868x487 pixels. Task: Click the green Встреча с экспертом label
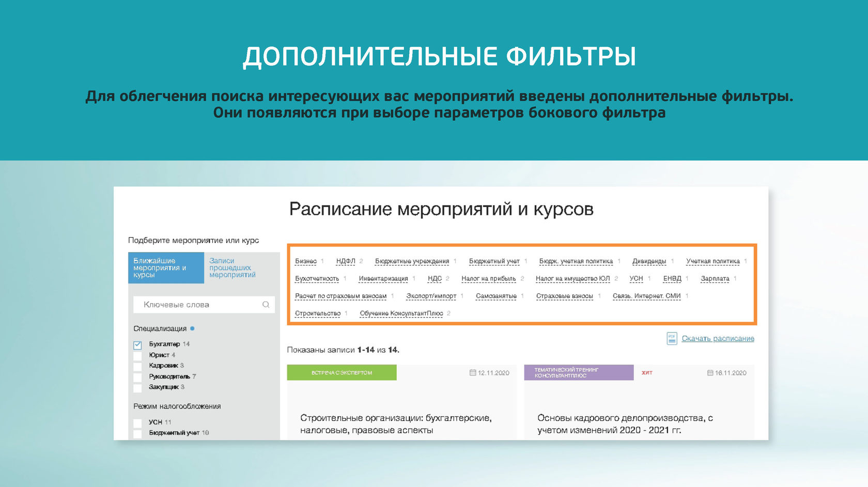tap(342, 372)
